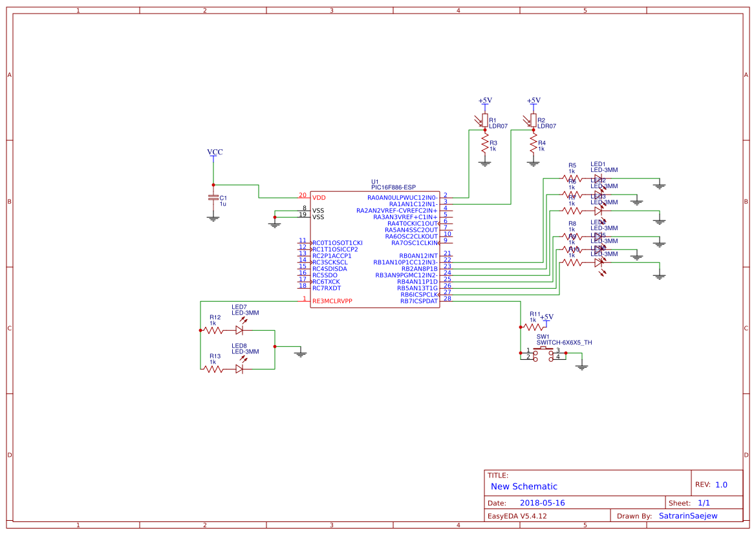Select the R13 resistor symbol
Viewport: 756px width, 535px height.
pos(213,368)
